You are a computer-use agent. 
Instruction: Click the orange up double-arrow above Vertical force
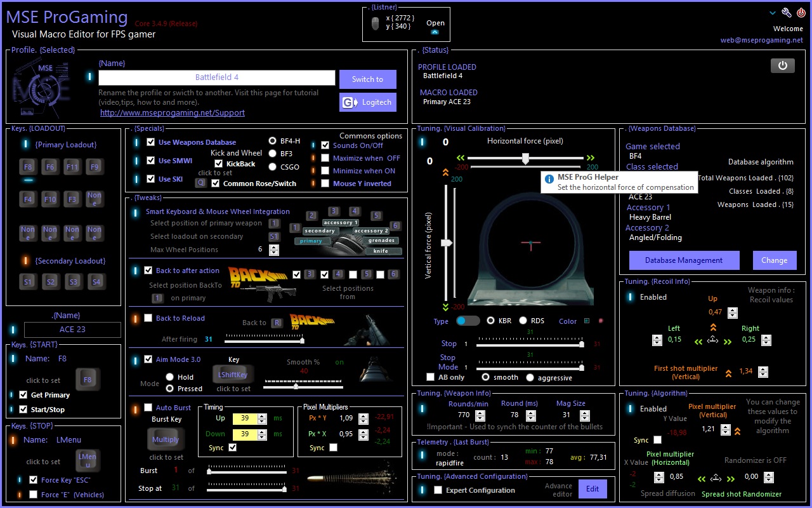pyautogui.click(x=445, y=171)
